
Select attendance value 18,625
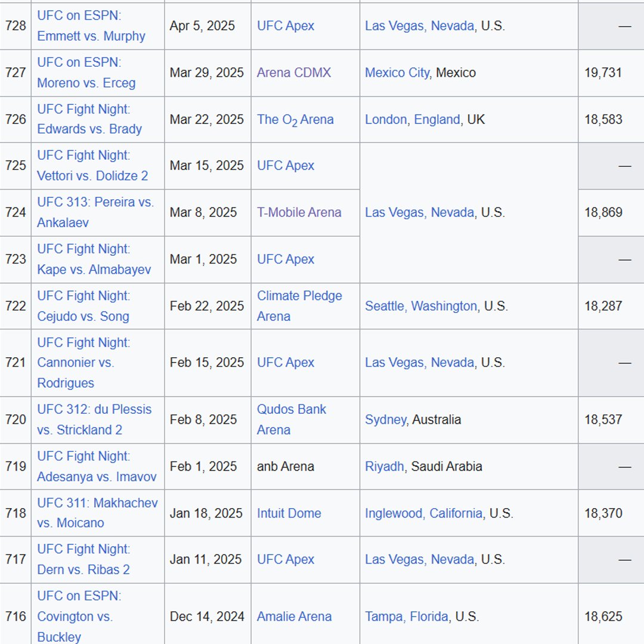pos(603,616)
